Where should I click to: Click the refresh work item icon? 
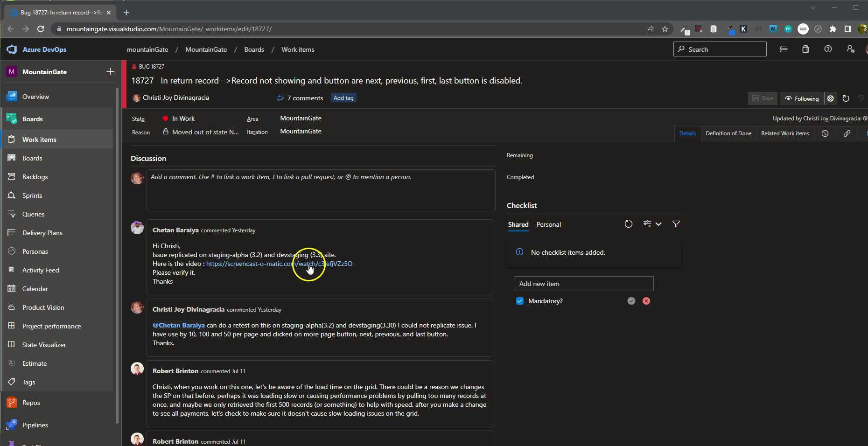pyautogui.click(x=846, y=98)
